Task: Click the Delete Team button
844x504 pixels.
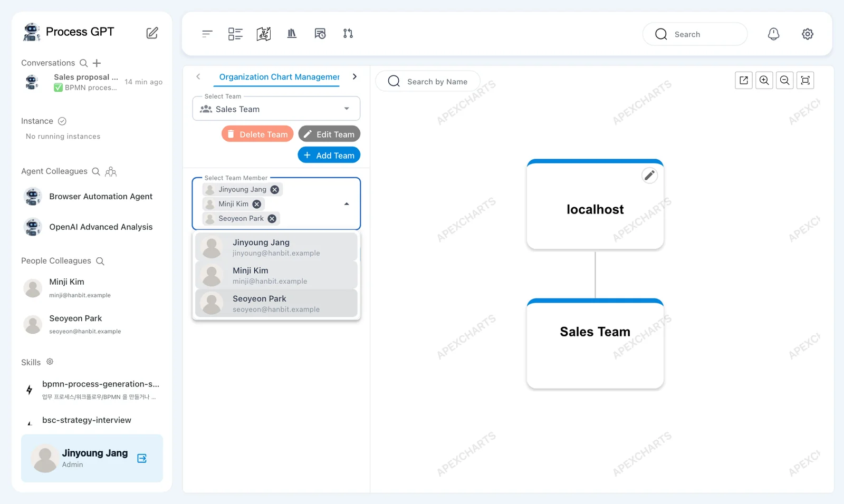Action: click(x=257, y=134)
